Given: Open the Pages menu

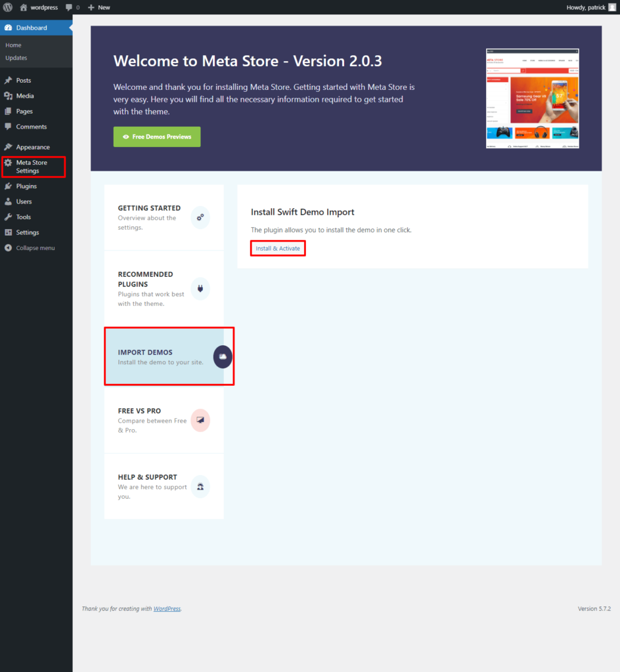Looking at the screenshot, I should [x=24, y=112].
